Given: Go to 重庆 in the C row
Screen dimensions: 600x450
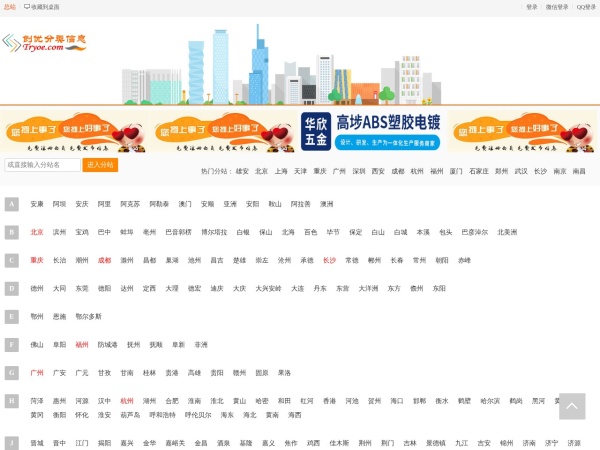Looking at the screenshot, I should point(37,260).
